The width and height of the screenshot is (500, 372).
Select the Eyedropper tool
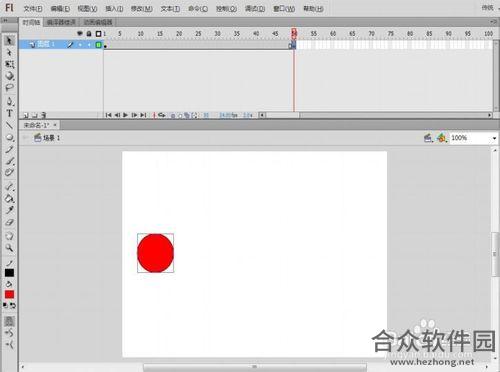click(9, 210)
